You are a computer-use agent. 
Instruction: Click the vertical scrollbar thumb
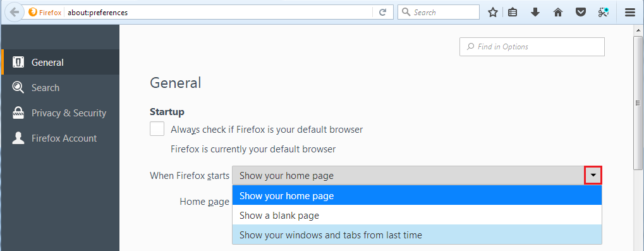click(638, 102)
